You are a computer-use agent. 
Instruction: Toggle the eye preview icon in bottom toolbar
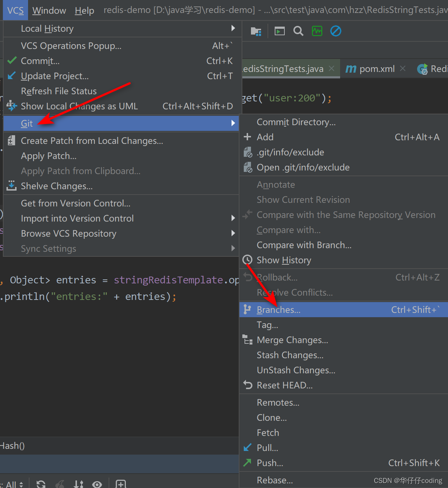click(x=97, y=484)
